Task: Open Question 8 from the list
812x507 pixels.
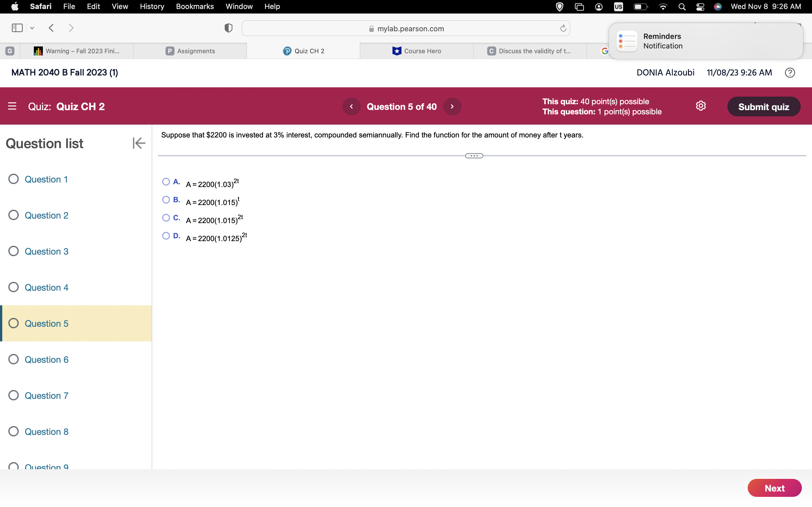Action: (47, 432)
